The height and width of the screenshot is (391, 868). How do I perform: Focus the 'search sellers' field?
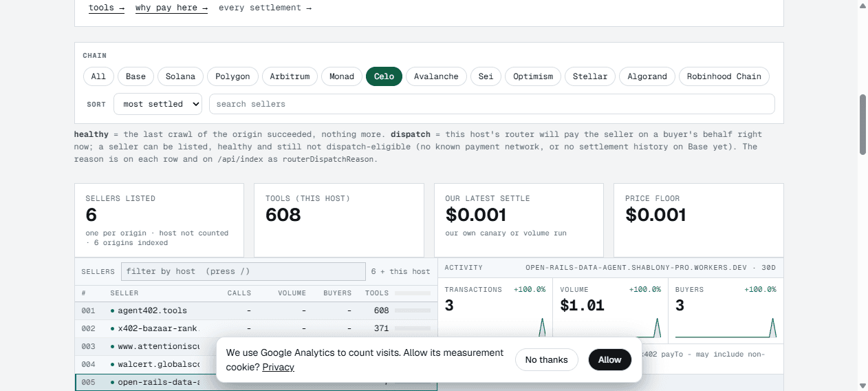(492, 104)
